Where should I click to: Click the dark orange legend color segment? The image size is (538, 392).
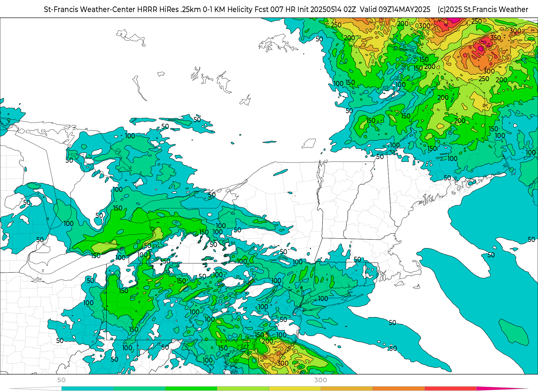(398, 389)
